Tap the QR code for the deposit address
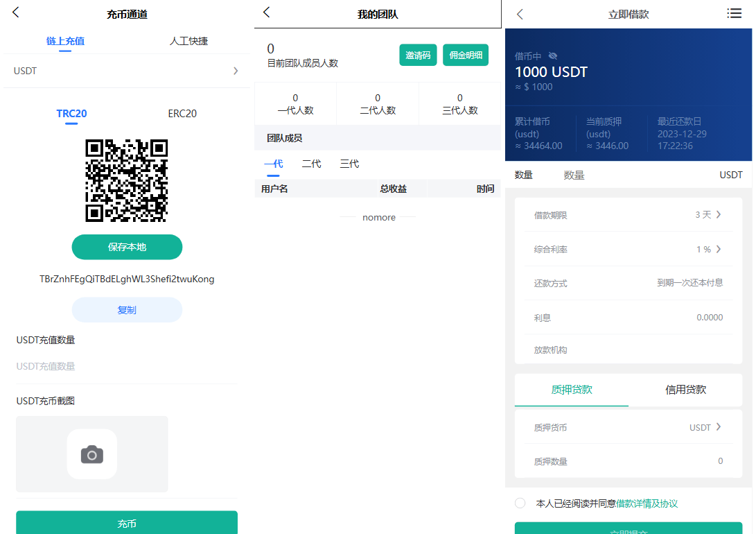 127,181
